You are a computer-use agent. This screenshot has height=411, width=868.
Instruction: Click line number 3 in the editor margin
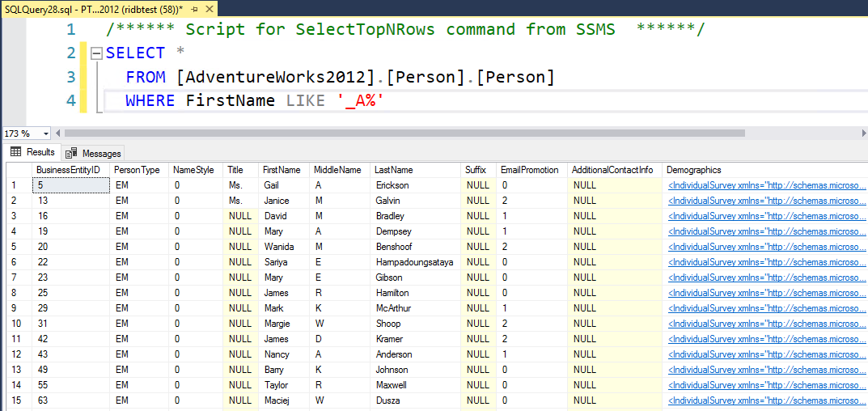pos(70,77)
